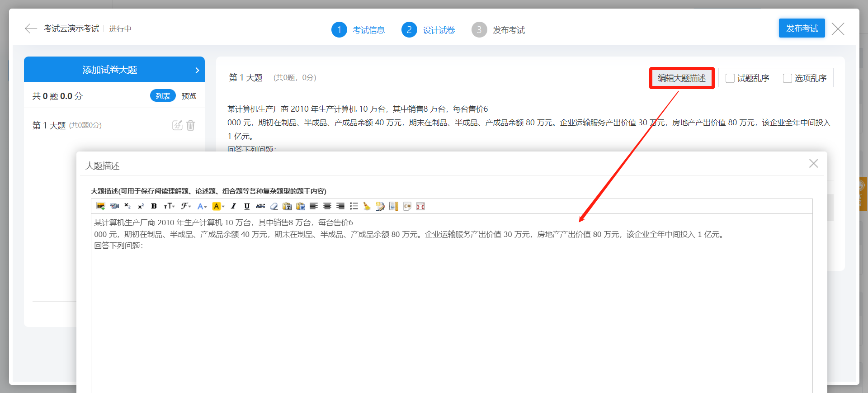The width and height of the screenshot is (868, 393).
Task: Insert a bulleted list
Action: pyautogui.click(x=354, y=206)
